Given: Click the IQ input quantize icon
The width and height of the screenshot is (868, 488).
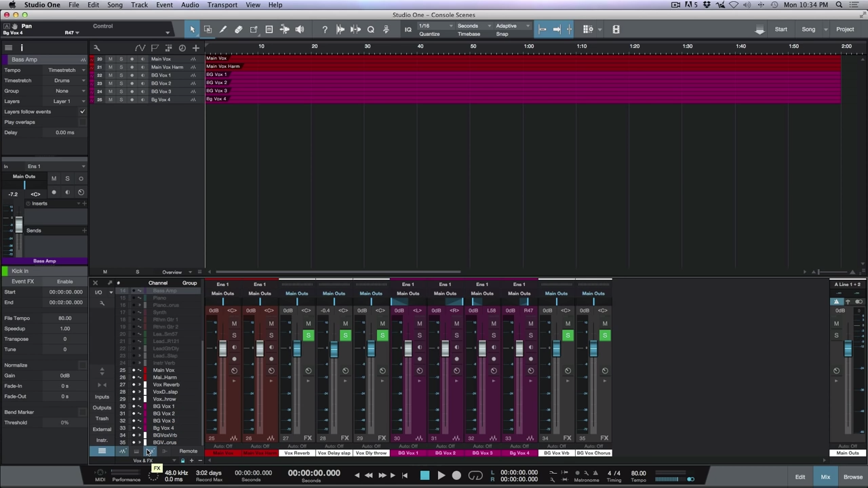Looking at the screenshot, I should [x=408, y=29].
